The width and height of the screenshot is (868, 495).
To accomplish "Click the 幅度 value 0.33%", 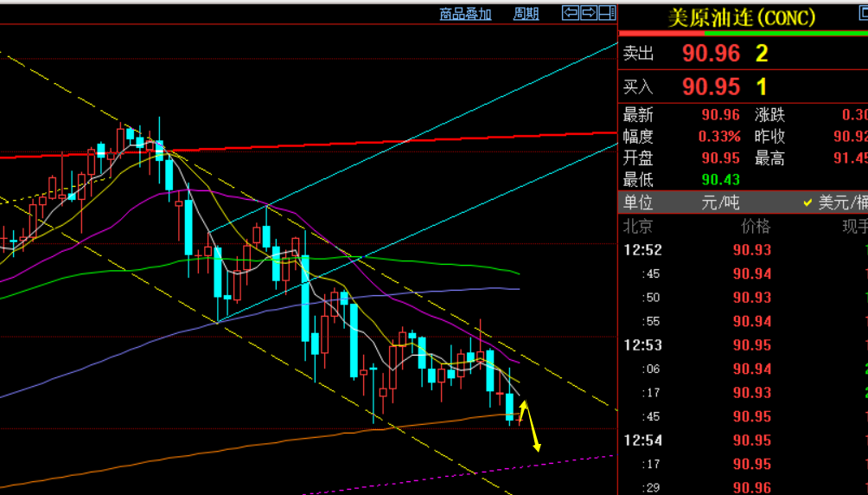I will coord(719,137).
